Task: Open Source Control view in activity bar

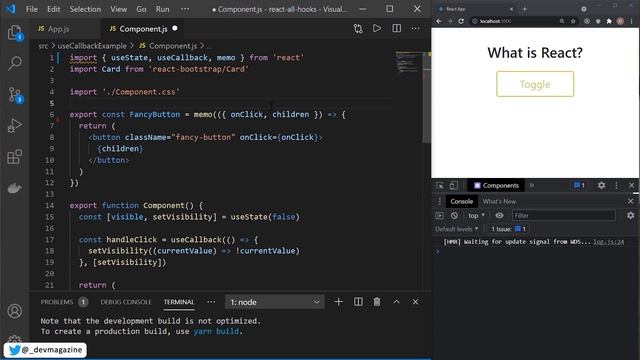Action: point(15,95)
